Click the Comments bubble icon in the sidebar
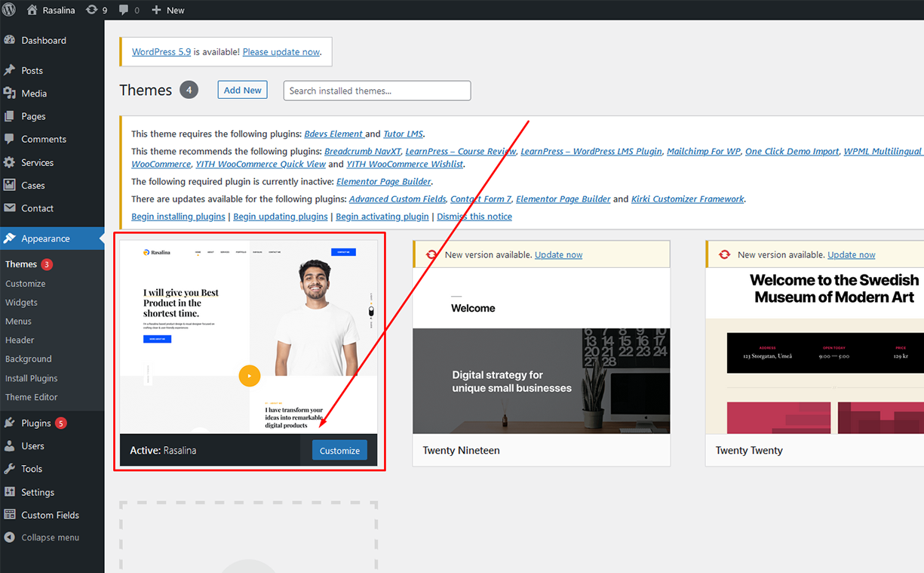The image size is (924, 573). [x=10, y=139]
